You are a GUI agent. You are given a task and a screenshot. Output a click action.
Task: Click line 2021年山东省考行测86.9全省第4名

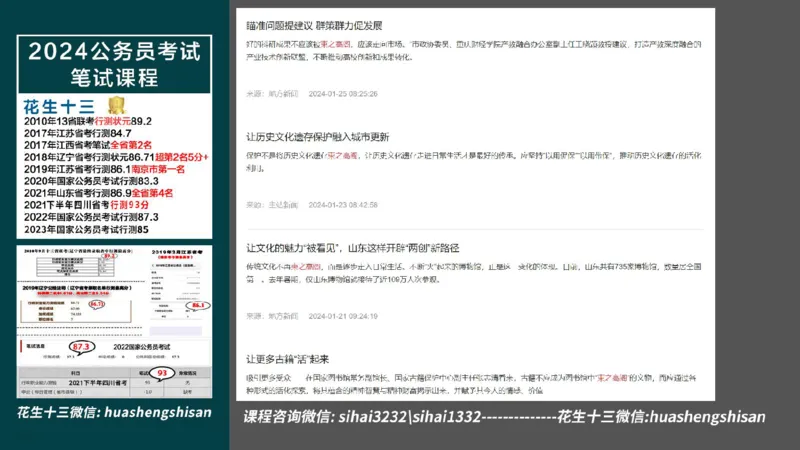(98, 193)
